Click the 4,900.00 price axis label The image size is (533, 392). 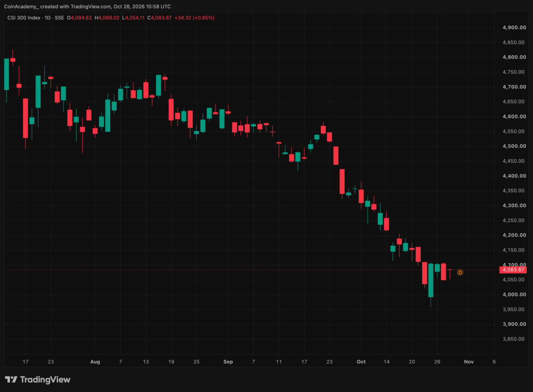pyautogui.click(x=514, y=28)
